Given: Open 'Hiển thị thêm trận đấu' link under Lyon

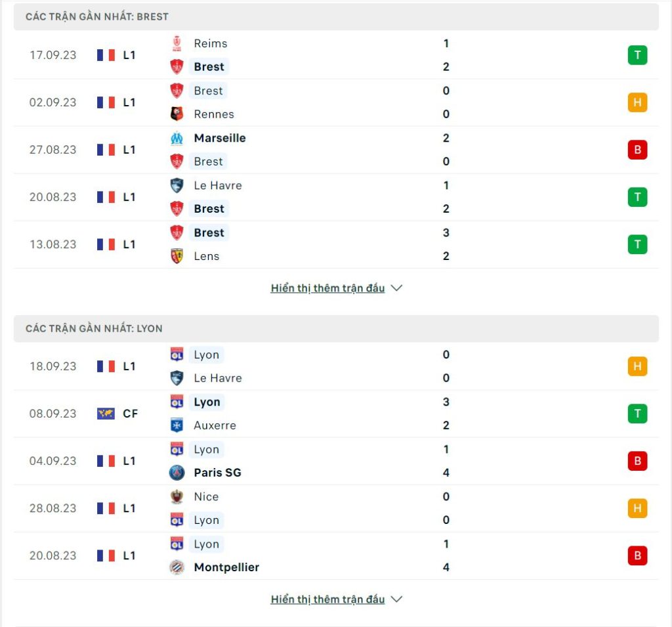Looking at the screenshot, I should tap(328, 599).
